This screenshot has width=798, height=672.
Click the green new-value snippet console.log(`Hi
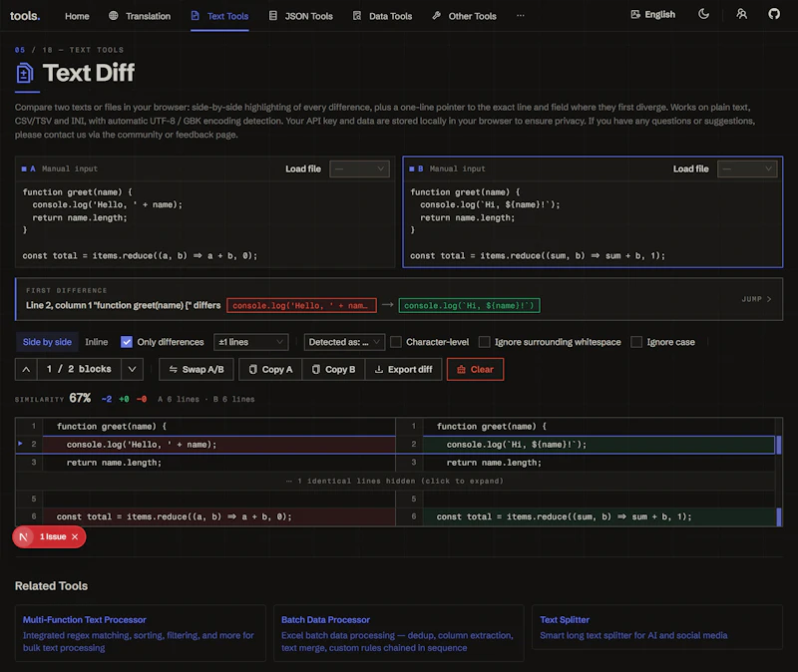tap(469, 306)
